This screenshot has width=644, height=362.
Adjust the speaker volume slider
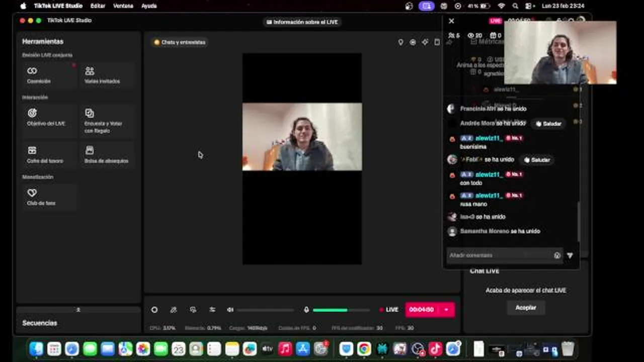[265, 310]
